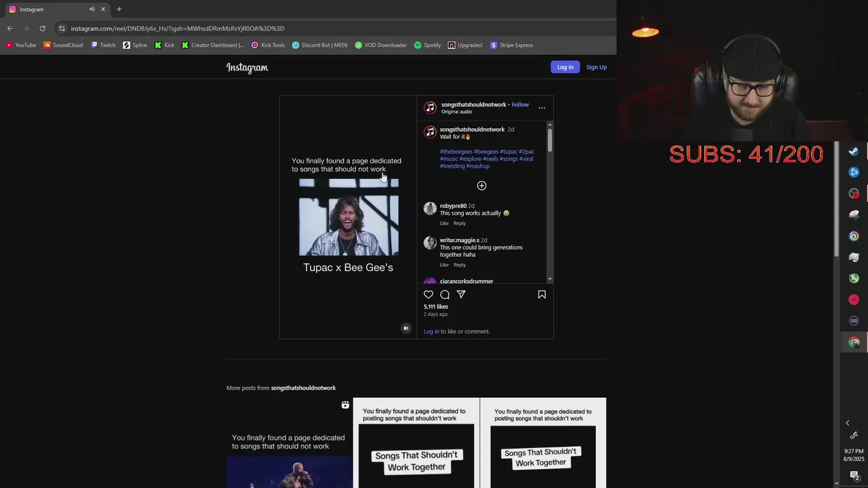Open Twitch bookmark
The height and width of the screenshot is (488, 868).
click(103, 45)
